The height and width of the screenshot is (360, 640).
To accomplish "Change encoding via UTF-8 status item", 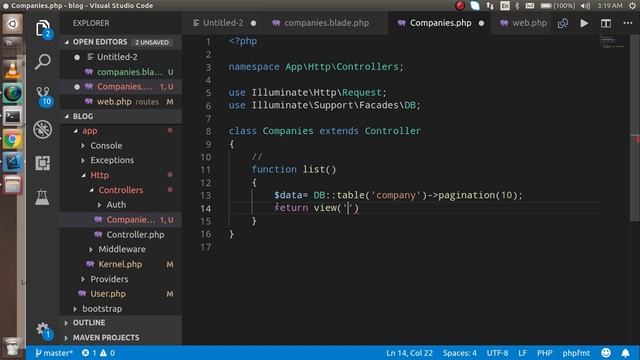I will click(497, 353).
